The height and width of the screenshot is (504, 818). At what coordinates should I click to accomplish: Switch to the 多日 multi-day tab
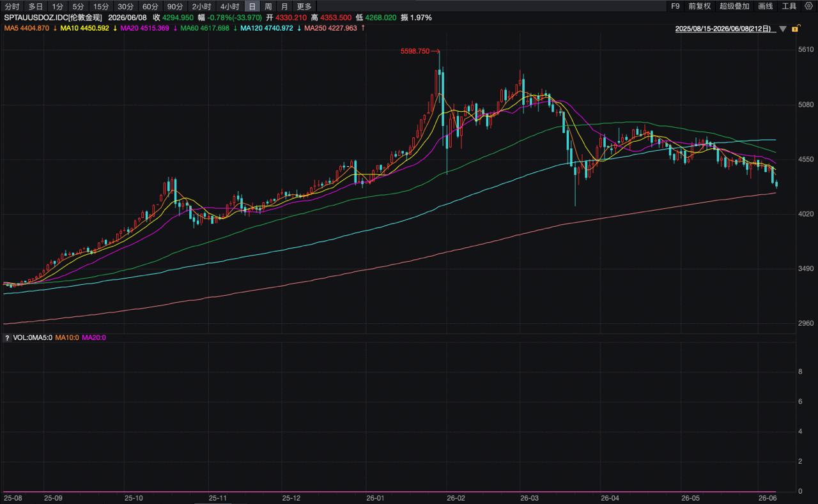click(x=35, y=6)
